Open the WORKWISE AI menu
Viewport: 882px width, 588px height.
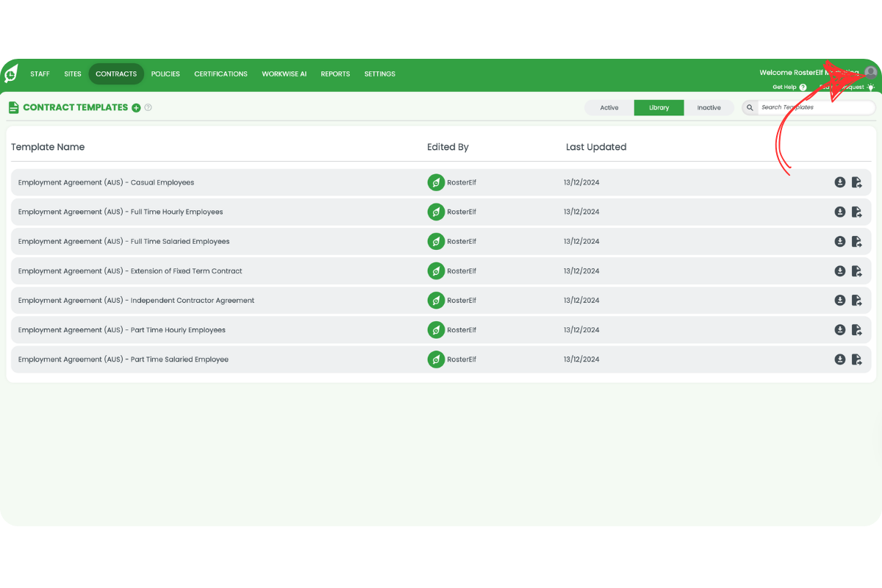point(284,74)
